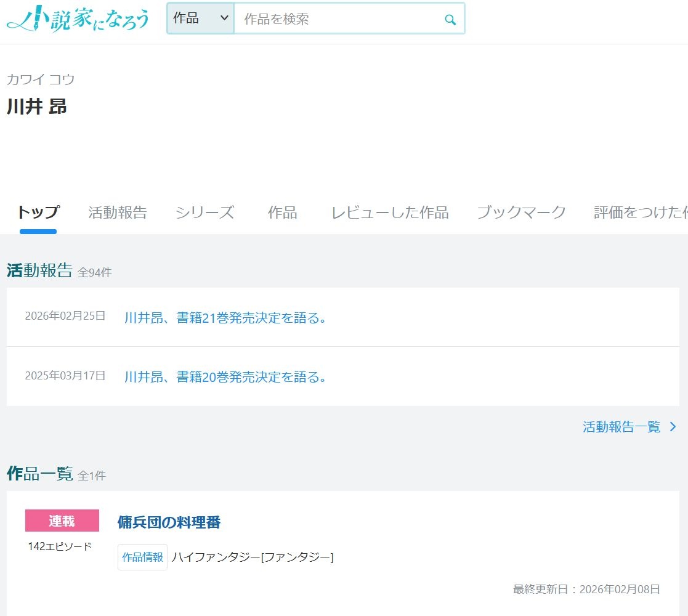The height and width of the screenshot is (616, 688).
Task: Open the レビューした作品 tab
Action: pyautogui.click(x=390, y=213)
